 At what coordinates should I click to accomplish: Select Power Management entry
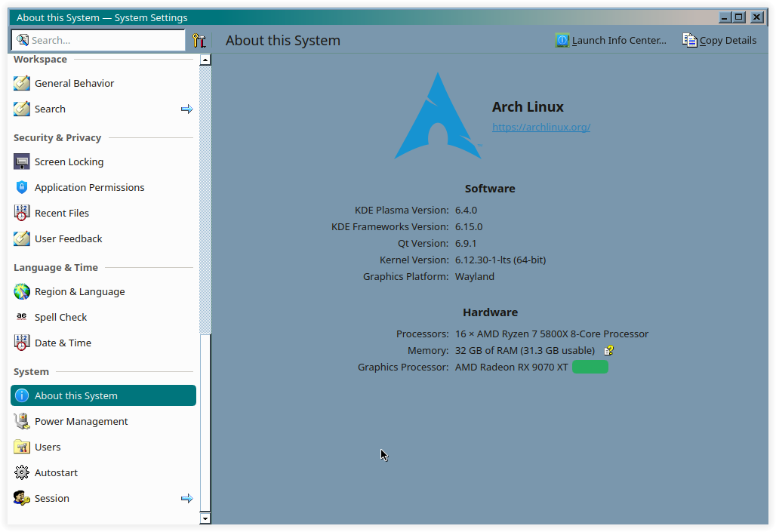[103, 421]
